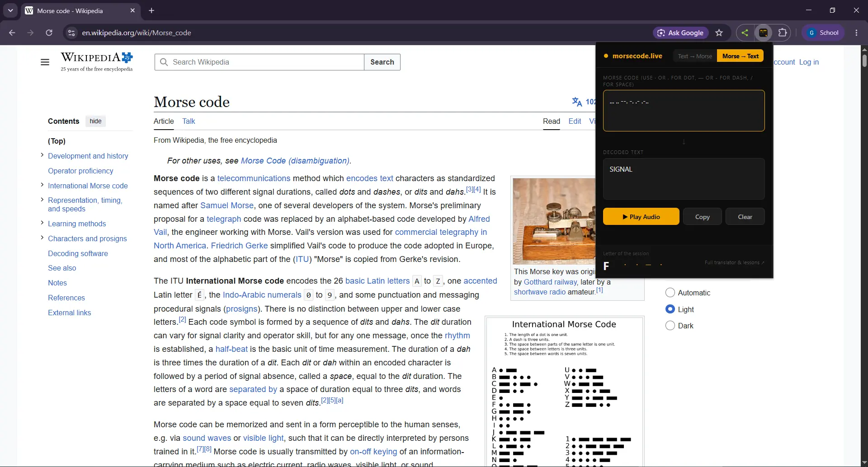Viewport: 868px width, 467px height.
Task: Bookmark this page with the star icon
Action: 719,33
